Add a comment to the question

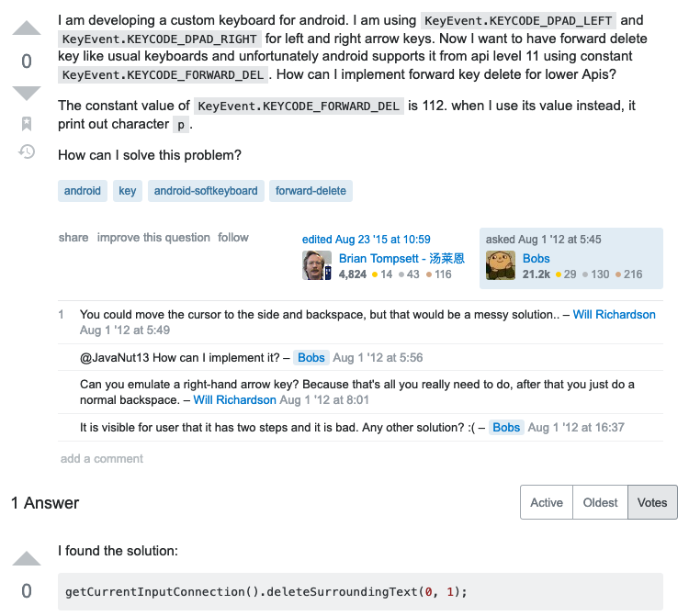pos(102,458)
